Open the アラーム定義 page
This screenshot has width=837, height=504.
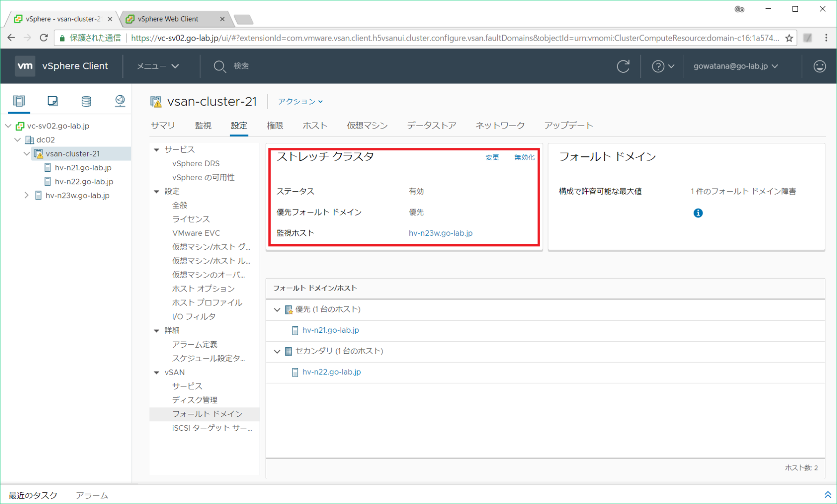tap(194, 344)
